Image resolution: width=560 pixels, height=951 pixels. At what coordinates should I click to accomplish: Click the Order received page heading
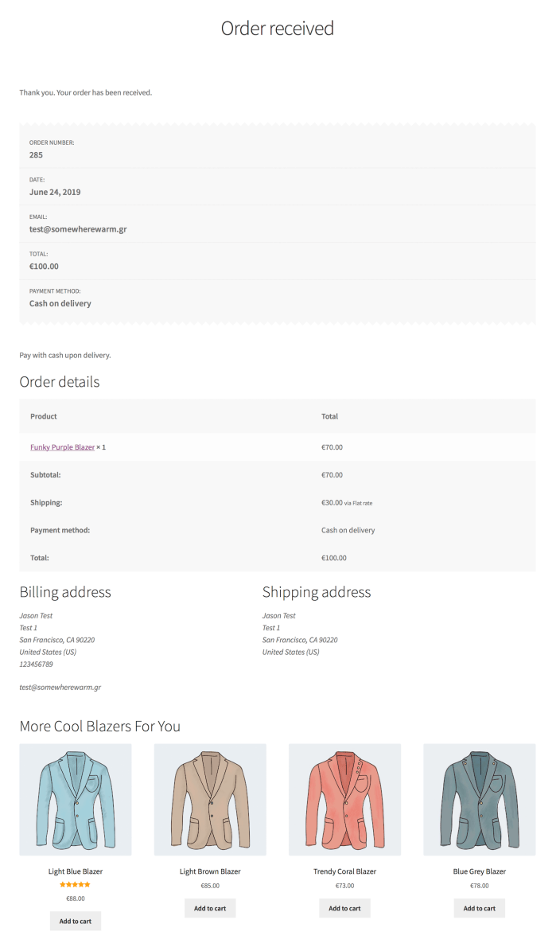[x=278, y=29]
